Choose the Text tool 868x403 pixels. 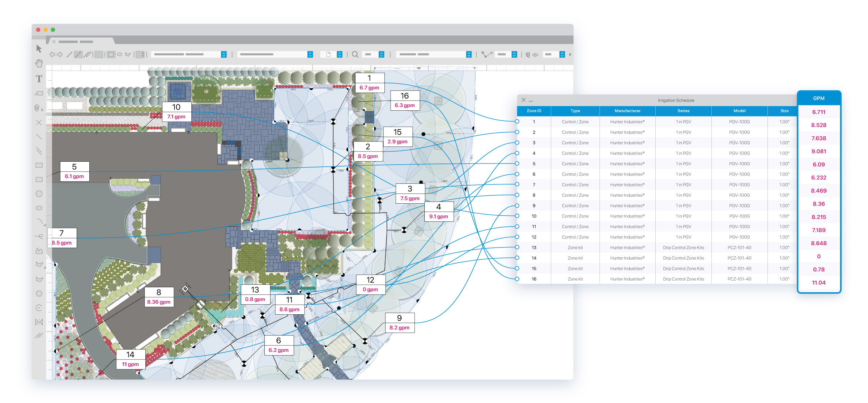coord(39,79)
